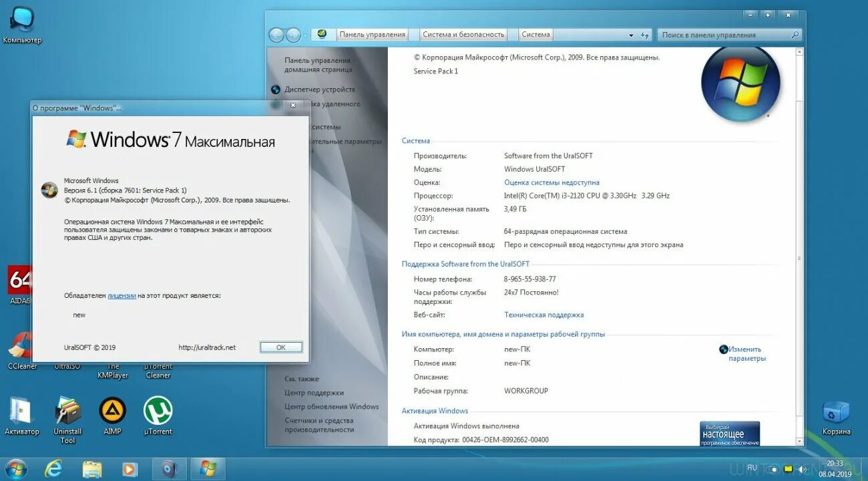Click phone number 8-965-55-938-77
Image resolution: width=868 pixels, height=481 pixels.
coord(529,279)
